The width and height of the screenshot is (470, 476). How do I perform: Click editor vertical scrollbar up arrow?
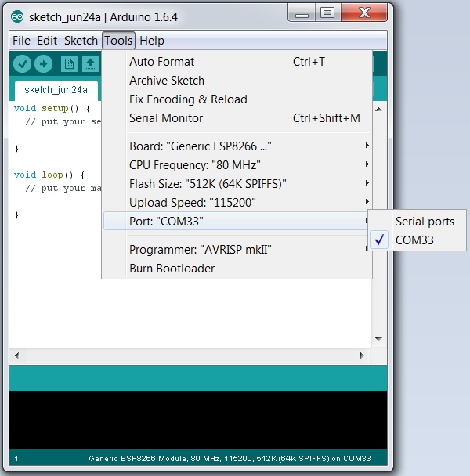pos(378,110)
